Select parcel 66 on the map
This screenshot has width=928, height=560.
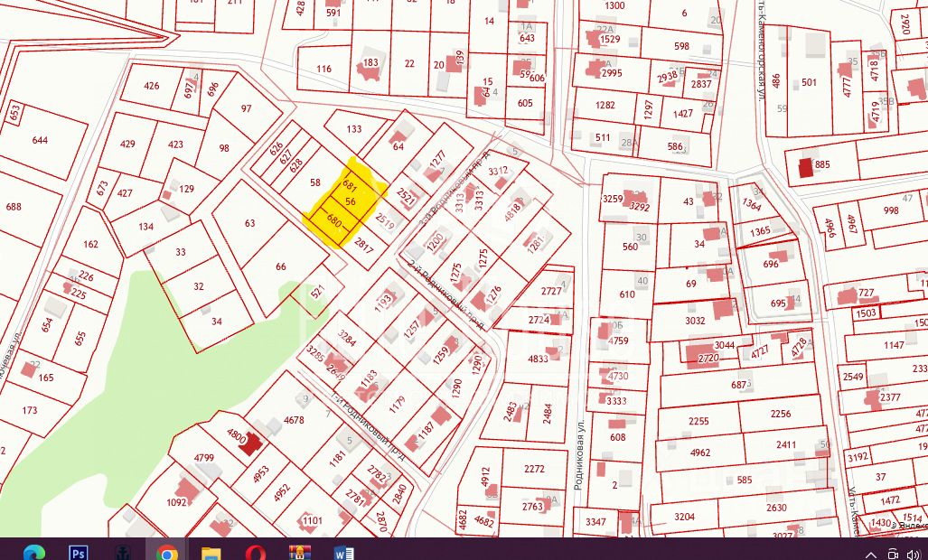pyautogui.click(x=281, y=266)
